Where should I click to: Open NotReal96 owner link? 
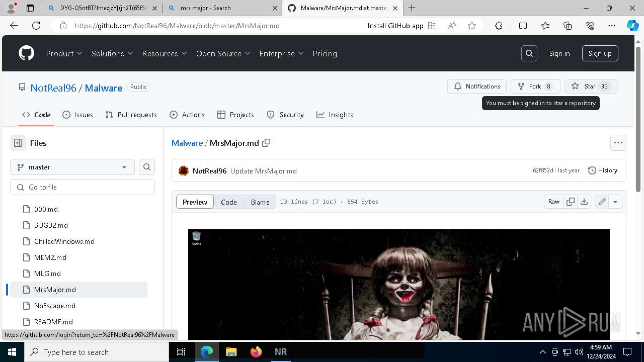(x=53, y=87)
